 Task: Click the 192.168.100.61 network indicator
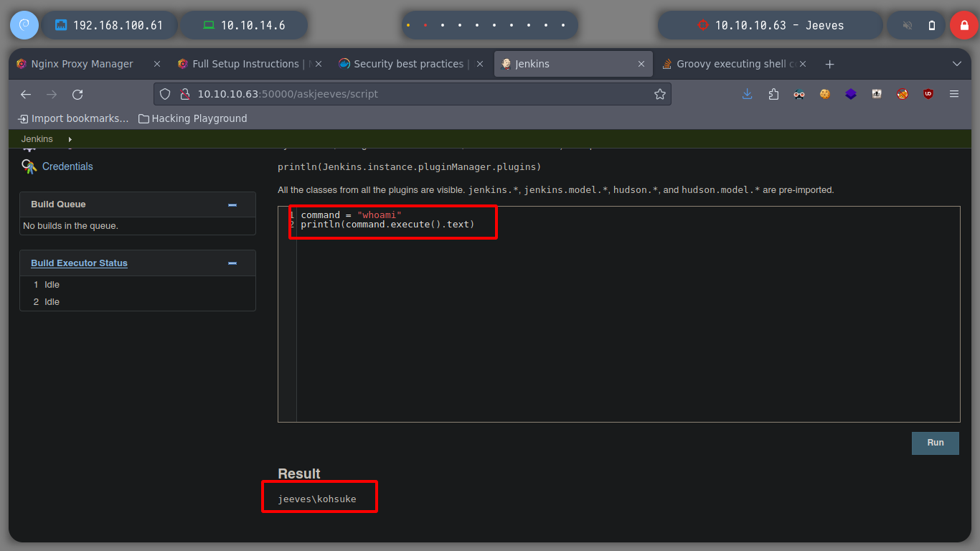click(x=110, y=25)
